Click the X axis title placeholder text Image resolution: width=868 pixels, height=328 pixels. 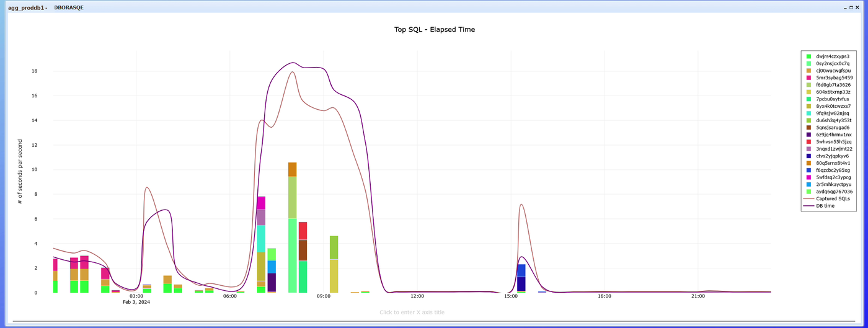click(412, 312)
